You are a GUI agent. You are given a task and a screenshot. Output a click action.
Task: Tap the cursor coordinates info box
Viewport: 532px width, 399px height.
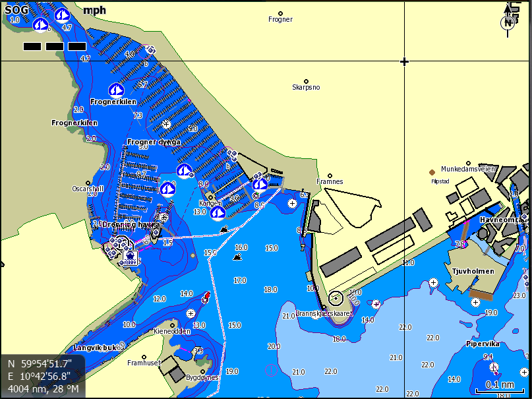[x=43, y=376]
